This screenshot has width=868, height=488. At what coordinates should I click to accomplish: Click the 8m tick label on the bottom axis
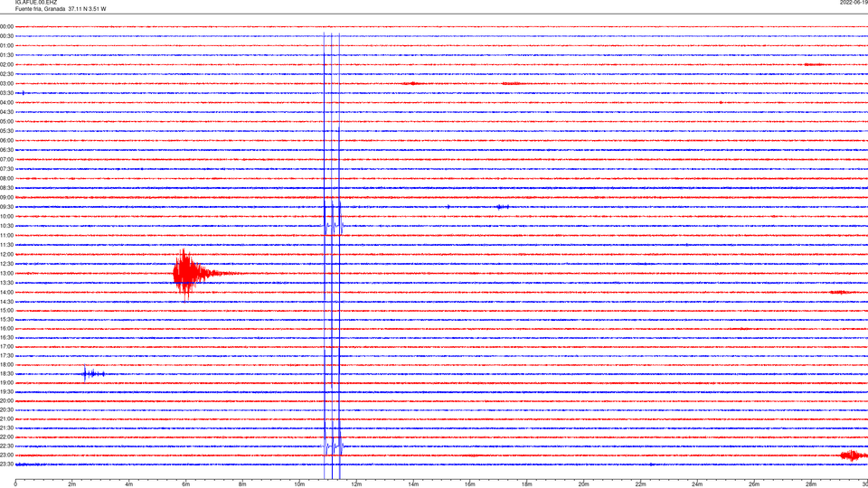pos(242,484)
